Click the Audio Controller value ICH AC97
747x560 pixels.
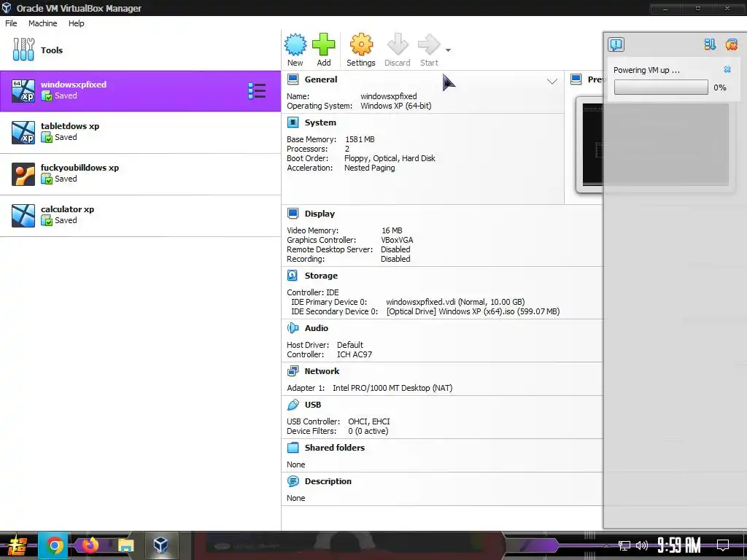point(355,354)
